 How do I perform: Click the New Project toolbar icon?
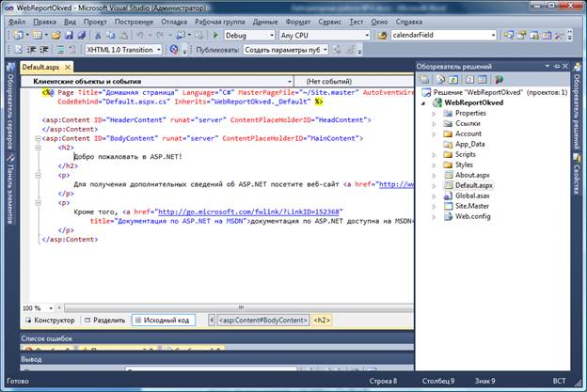[x=18, y=36]
